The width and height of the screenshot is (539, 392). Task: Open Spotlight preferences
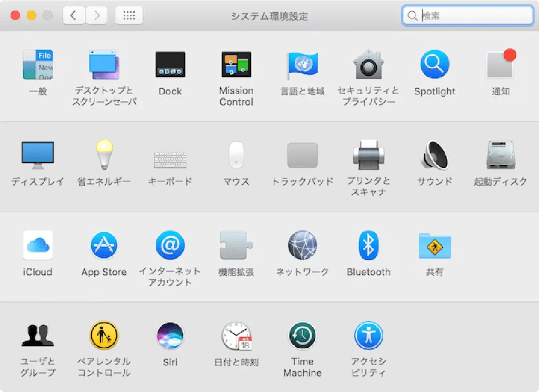coord(434,65)
